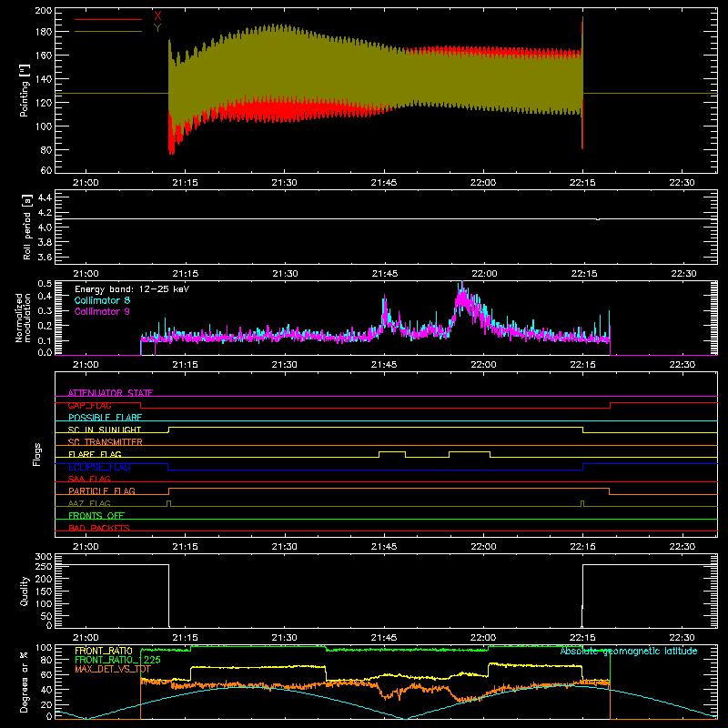Click the Collimator 9 legend entry
The width and height of the screenshot is (728, 728).
pos(102,311)
